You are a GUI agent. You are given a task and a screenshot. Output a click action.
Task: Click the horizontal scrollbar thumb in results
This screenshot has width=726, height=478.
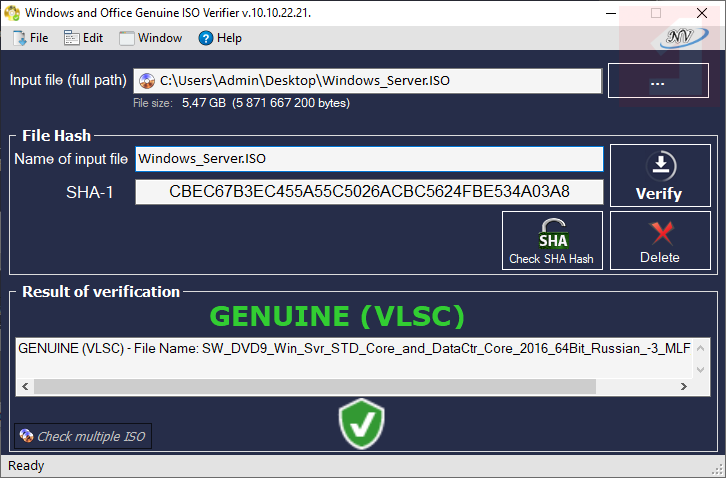[315, 386]
